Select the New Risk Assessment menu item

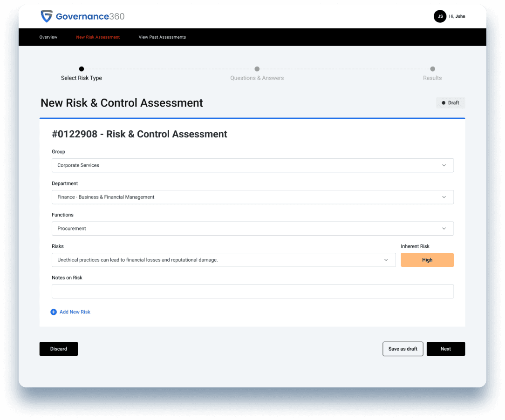(x=98, y=37)
